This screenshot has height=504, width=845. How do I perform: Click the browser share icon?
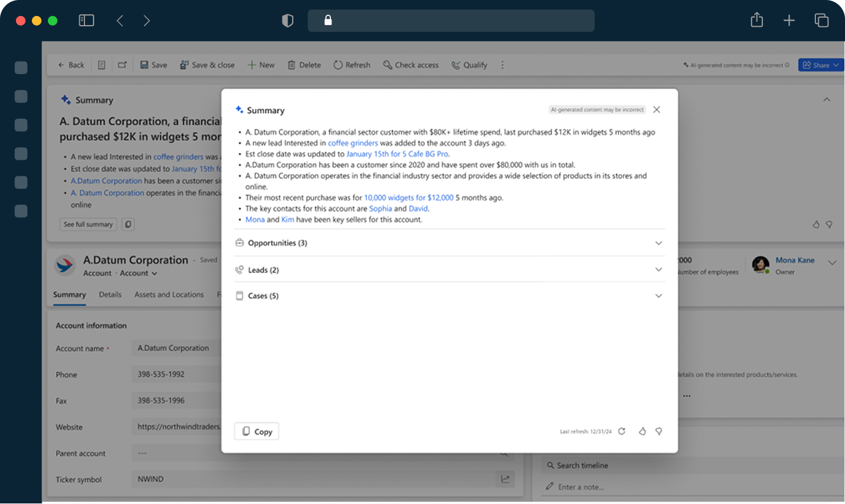tap(757, 21)
